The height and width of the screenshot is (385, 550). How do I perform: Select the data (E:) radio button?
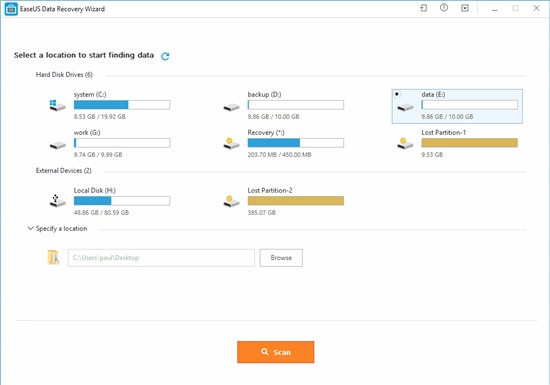397,94
